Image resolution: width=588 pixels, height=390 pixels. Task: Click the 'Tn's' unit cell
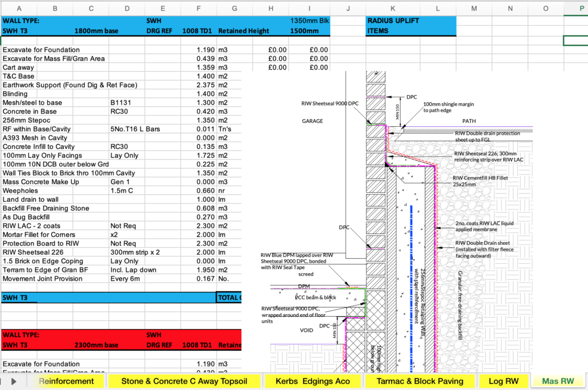pos(229,129)
